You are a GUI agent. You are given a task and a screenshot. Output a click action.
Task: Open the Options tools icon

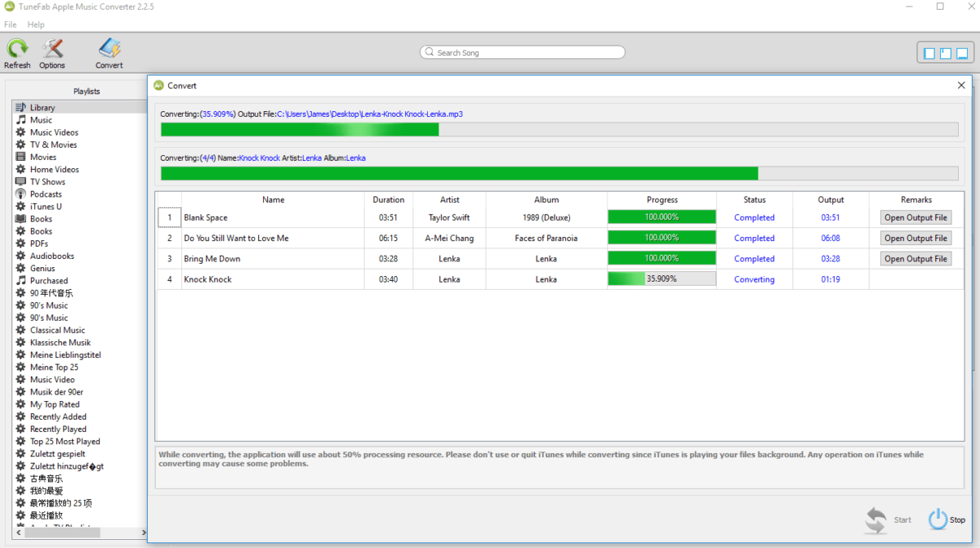point(52,48)
